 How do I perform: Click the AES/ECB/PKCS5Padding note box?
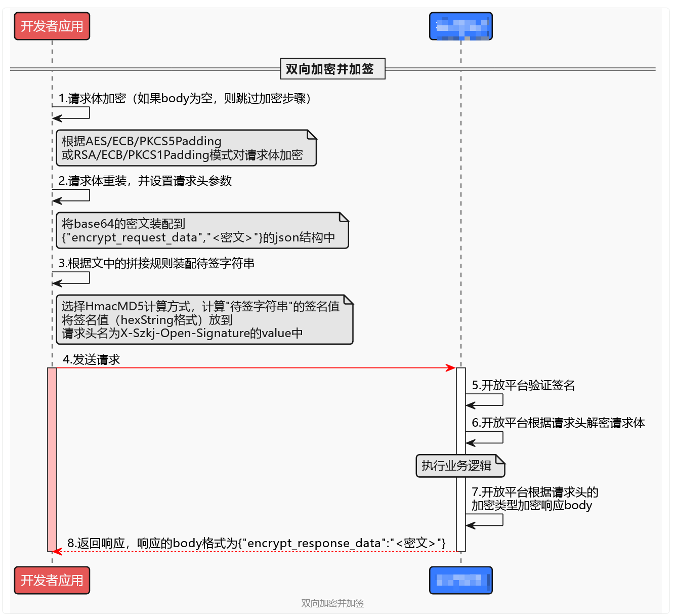(x=186, y=148)
